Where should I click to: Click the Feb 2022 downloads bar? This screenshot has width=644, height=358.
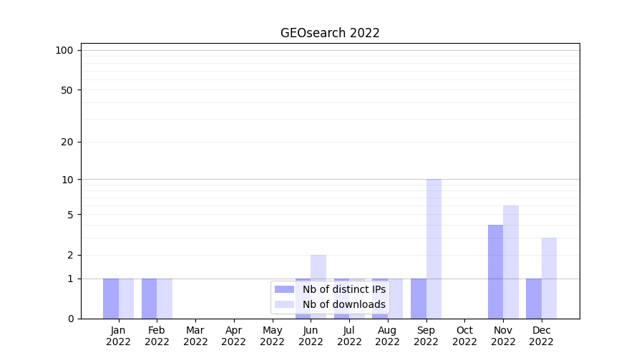(165, 299)
